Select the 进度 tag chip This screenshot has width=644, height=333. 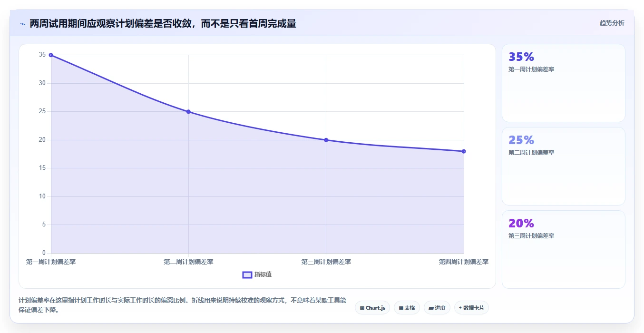[437, 308]
